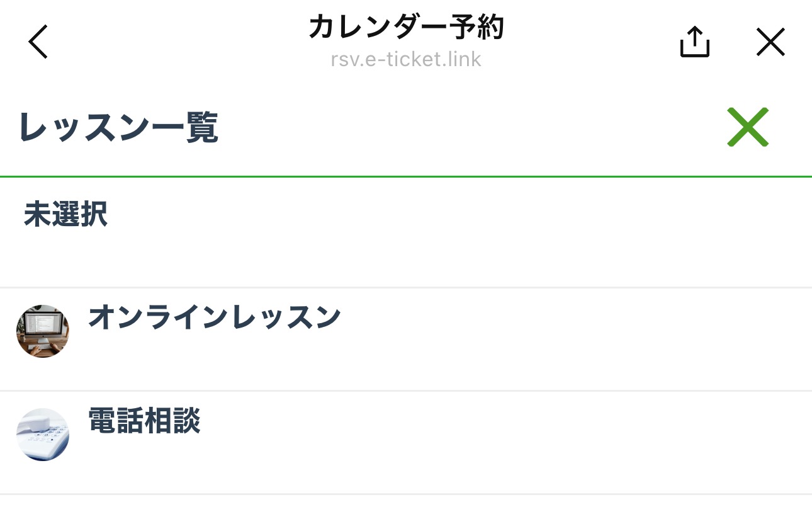Click the レッスン一覧 heading
The height and width of the screenshot is (531, 812).
point(118,128)
